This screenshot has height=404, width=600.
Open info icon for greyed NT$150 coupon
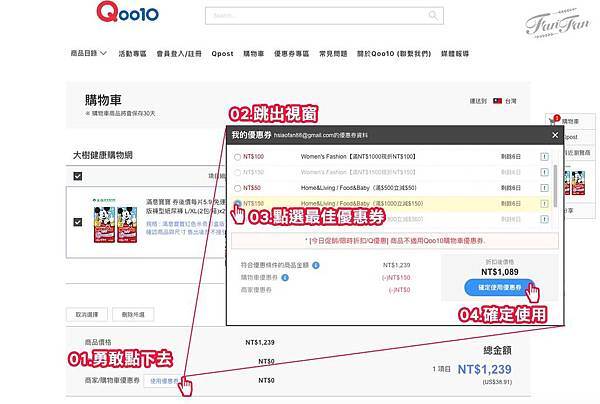(x=544, y=173)
